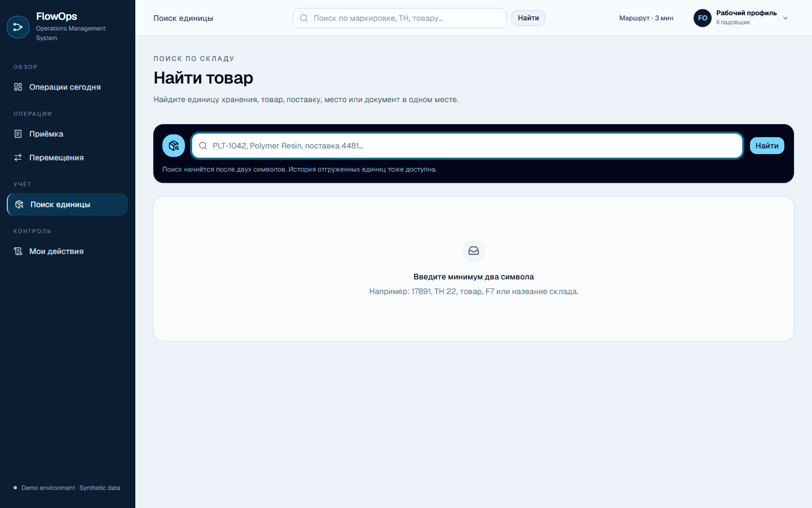Click the Operations Management System subtitle
The height and width of the screenshot is (508, 812).
(71, 33)
